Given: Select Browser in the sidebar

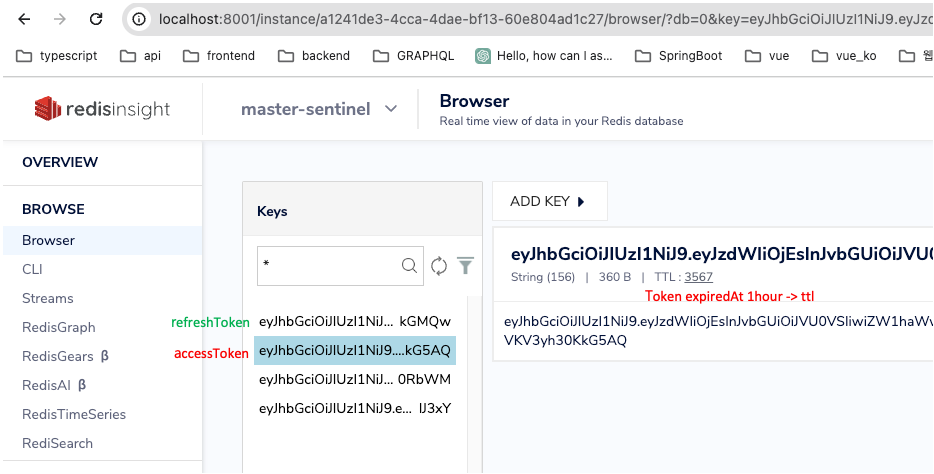Looking at the screenshot, I should (x=102, y=241).
